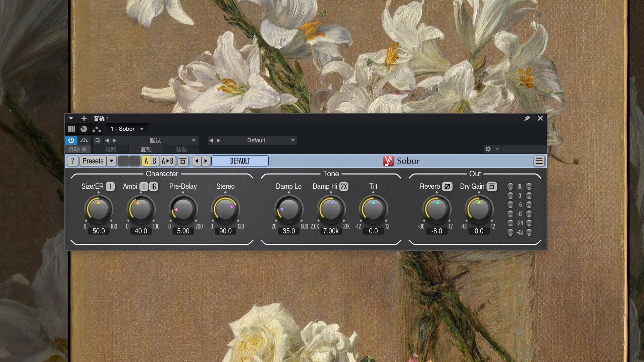
Task: Click the question mark help button
Action: click(x=72, y=161)
